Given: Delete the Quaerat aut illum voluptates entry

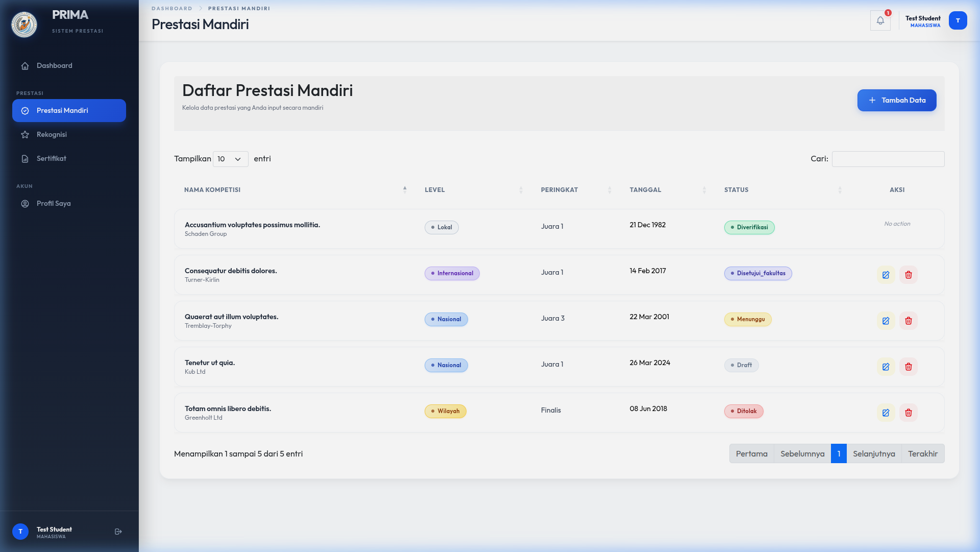Looking at the screenshot, I should (908, 321).
